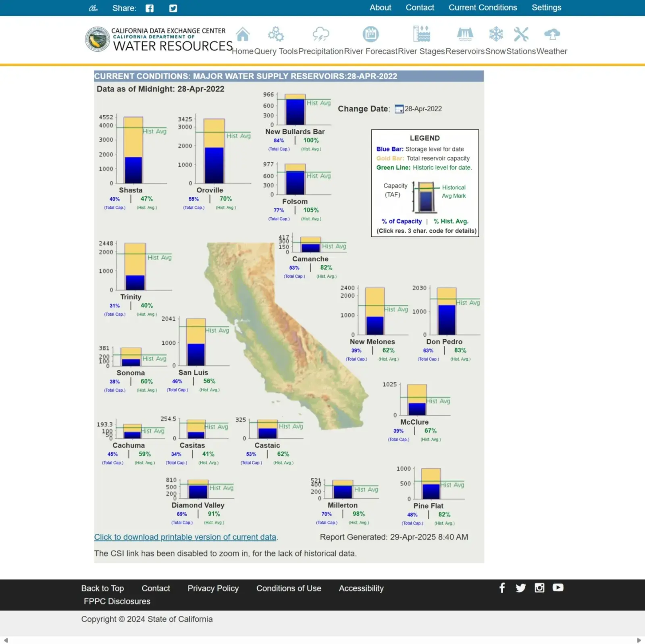Click the Snow section icon
Viewport: 645px width, 644px height.
click(496, 34)
